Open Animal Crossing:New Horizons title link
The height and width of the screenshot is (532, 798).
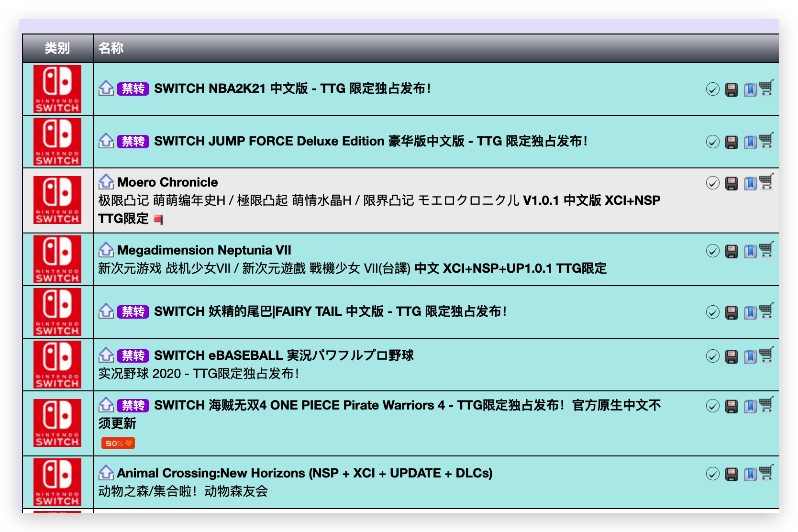pyautogui.click(x=305, y=473)
